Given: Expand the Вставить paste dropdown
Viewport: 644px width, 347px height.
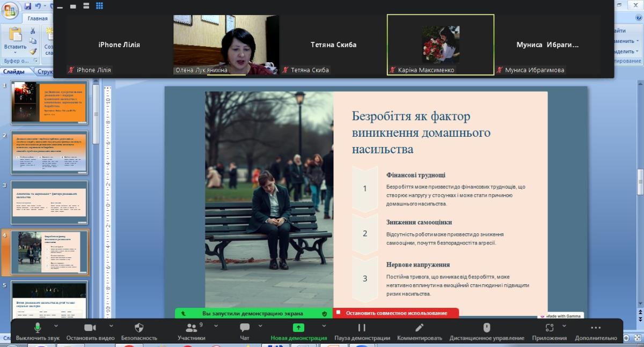Looking at the screenshot, I should pyautogui.click(x=15, y=53).
